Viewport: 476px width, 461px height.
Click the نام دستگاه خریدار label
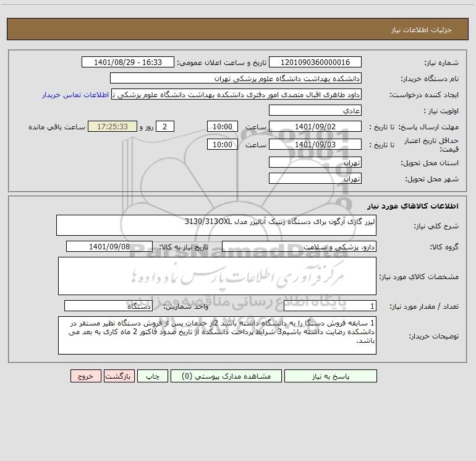[430, 79]
